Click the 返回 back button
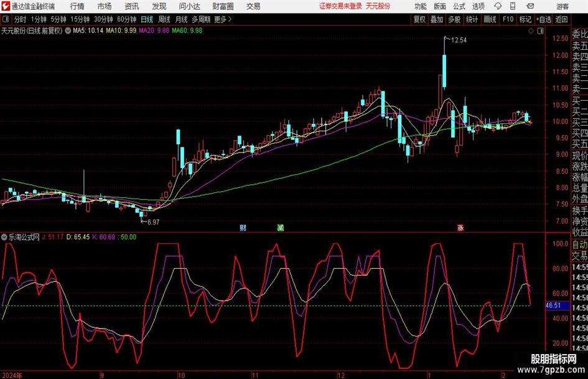The width and height of the screenshot is (588, 379). tap(561, 19)
